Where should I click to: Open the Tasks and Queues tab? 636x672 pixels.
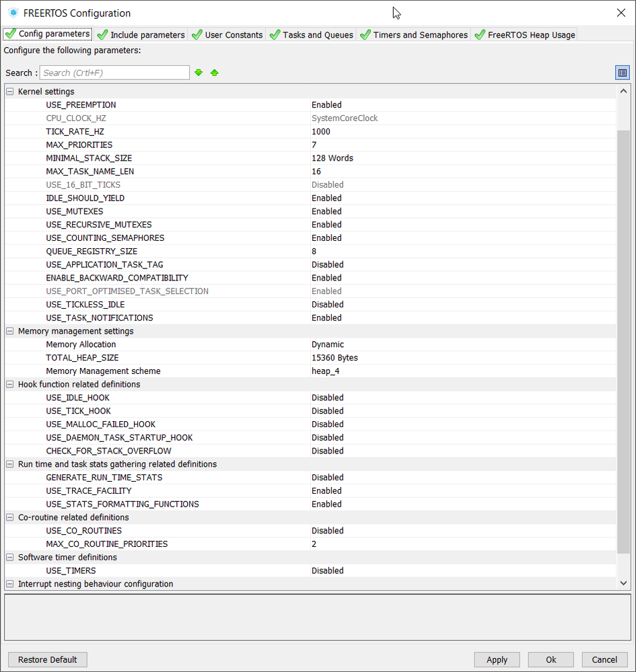point(312,35)
